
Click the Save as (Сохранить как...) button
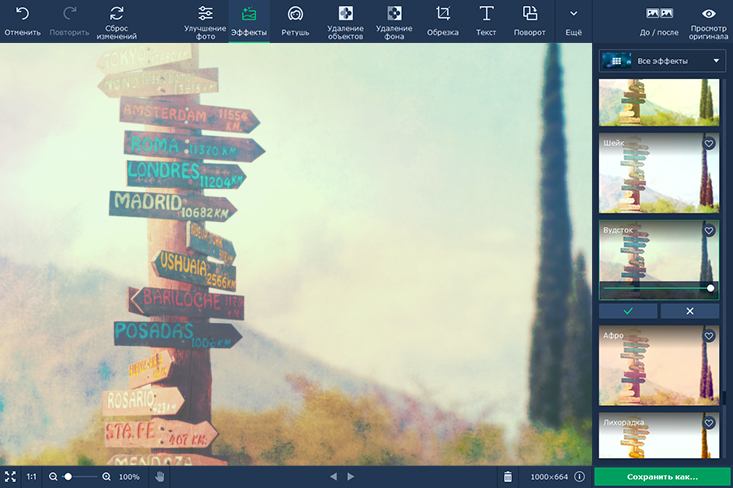662,477
